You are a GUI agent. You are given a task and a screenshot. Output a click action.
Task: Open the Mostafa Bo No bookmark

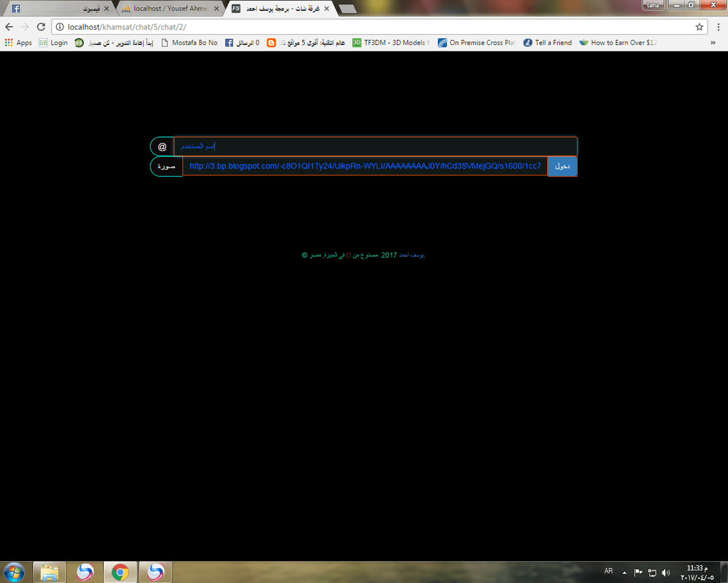coord(189,43)
